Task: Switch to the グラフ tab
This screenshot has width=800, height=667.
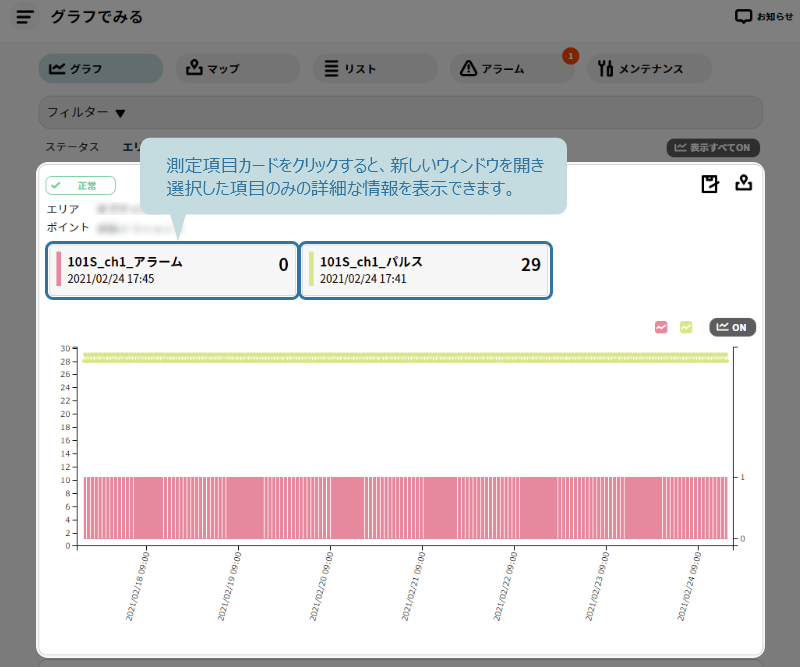Action: tap(101, 68)
